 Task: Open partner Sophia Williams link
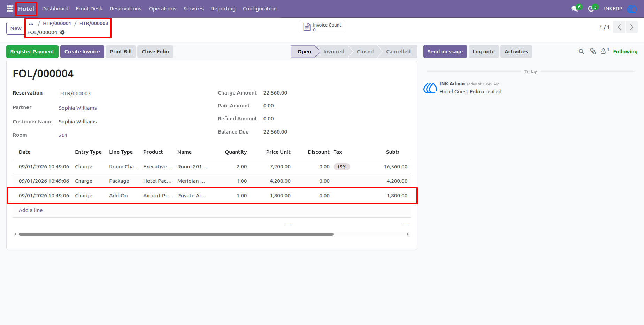(x=78, y=108)
